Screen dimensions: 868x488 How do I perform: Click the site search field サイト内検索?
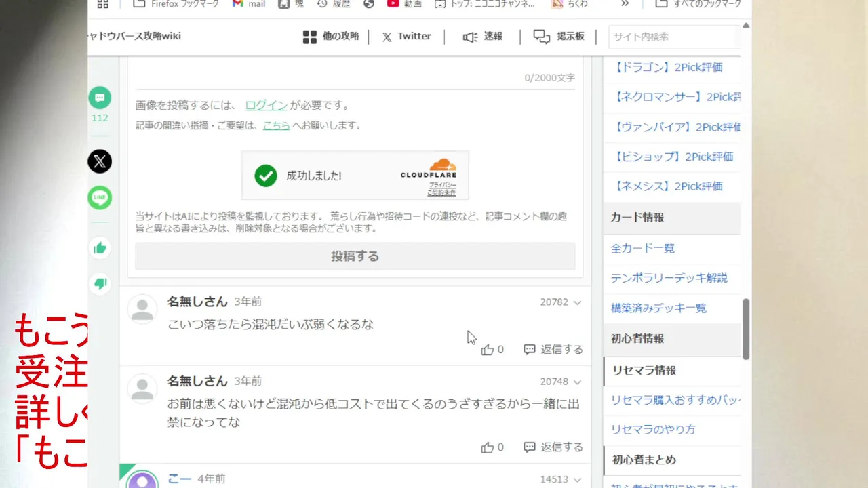pos(674,37)
